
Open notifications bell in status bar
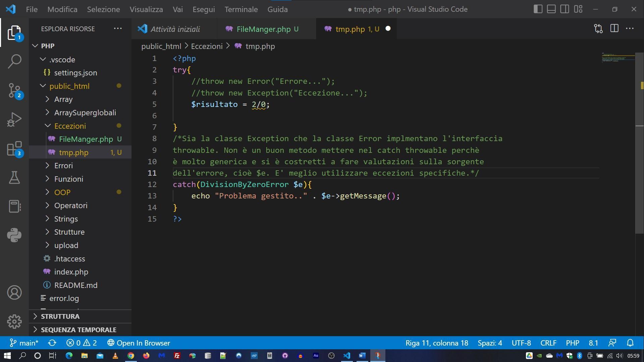point(630,343)
